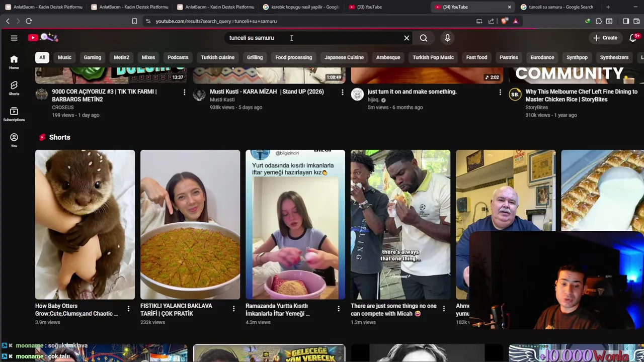
Task: Open options for Micah short
Action: (444, 308)
